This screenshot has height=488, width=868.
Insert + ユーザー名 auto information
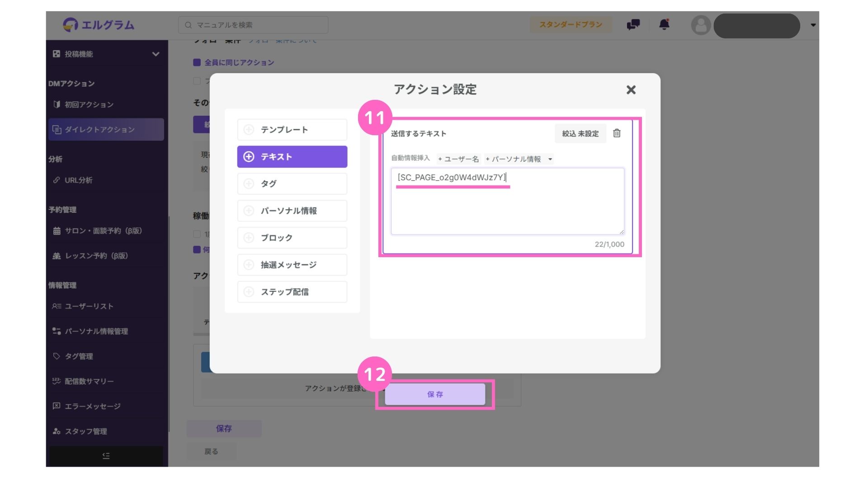tap(458, 159)
